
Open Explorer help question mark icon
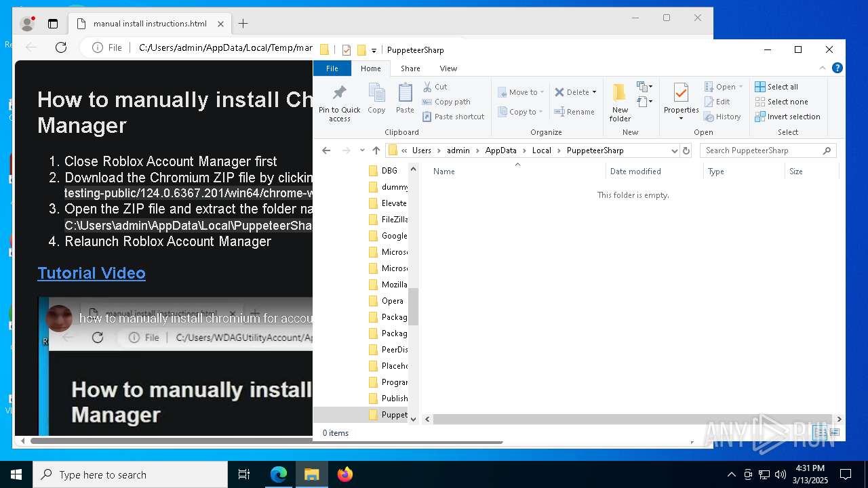coord(837,68)
